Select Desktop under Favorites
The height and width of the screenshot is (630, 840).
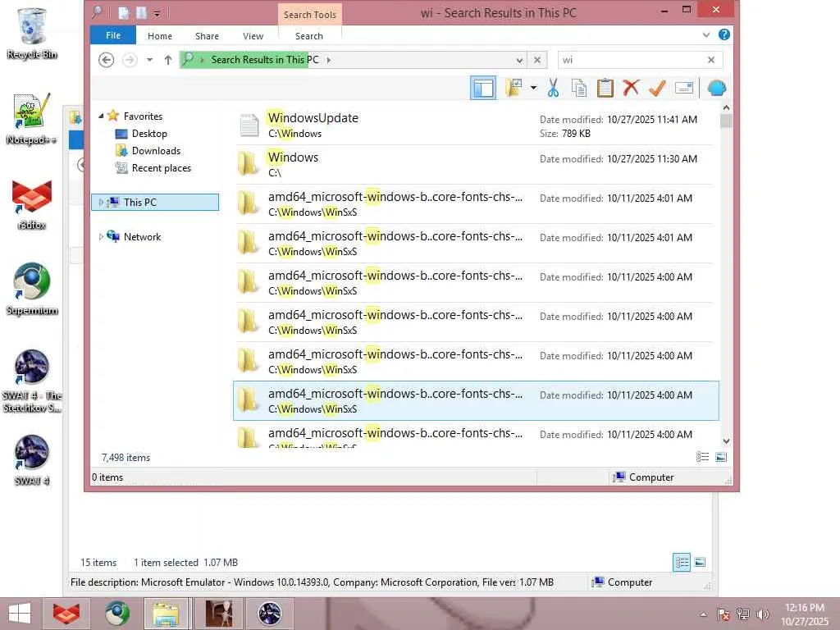click(x=149, y=134)
